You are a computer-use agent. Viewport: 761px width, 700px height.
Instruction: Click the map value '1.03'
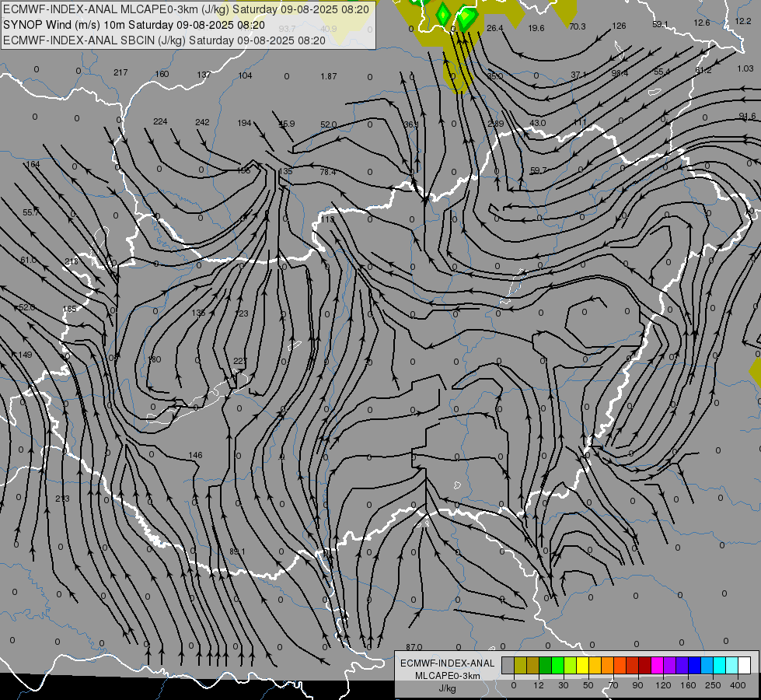pyautogui.click(x=745, y=68)
